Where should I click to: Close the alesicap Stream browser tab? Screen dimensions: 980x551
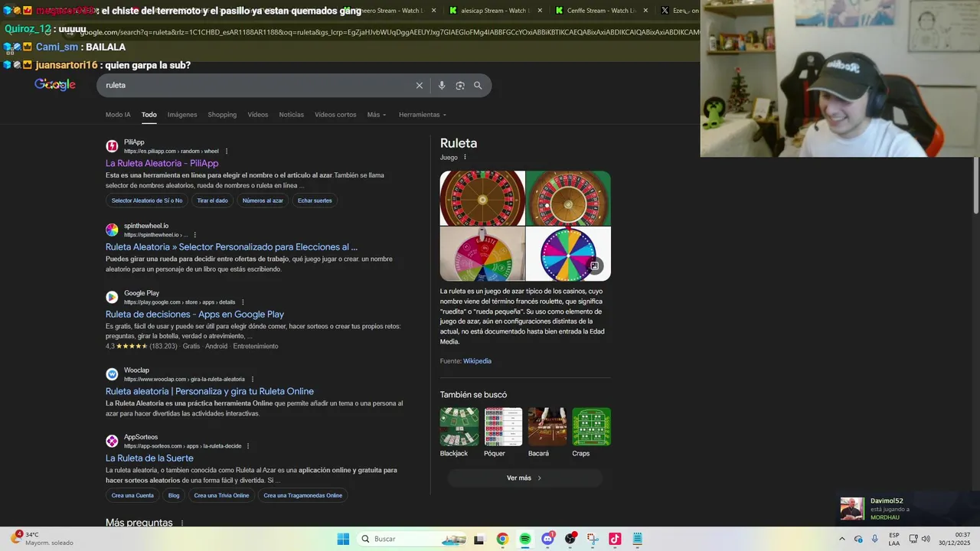pos(540,11)
